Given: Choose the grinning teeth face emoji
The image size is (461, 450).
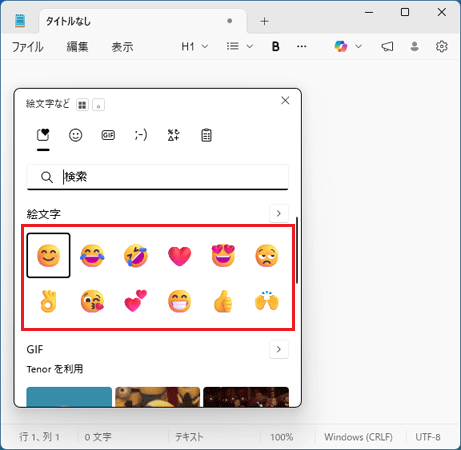Looking at the screenshot, I should 180,301.
